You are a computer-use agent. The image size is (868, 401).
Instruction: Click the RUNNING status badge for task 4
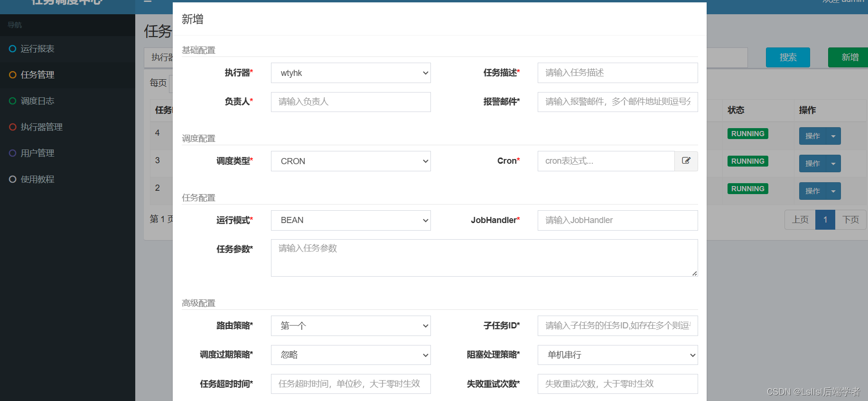[x=747, y=134]
